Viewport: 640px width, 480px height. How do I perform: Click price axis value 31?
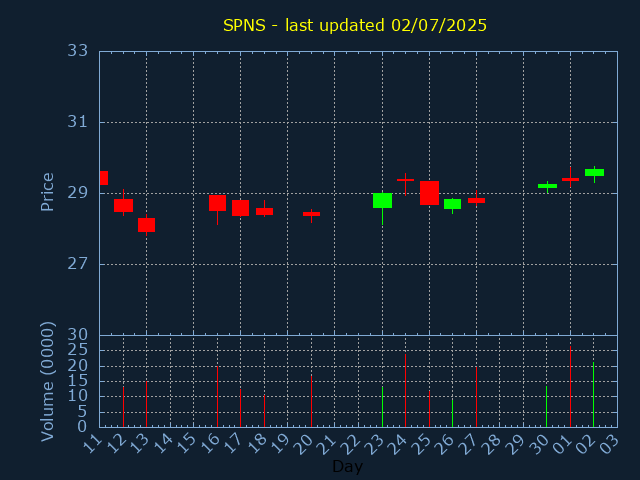78,122
